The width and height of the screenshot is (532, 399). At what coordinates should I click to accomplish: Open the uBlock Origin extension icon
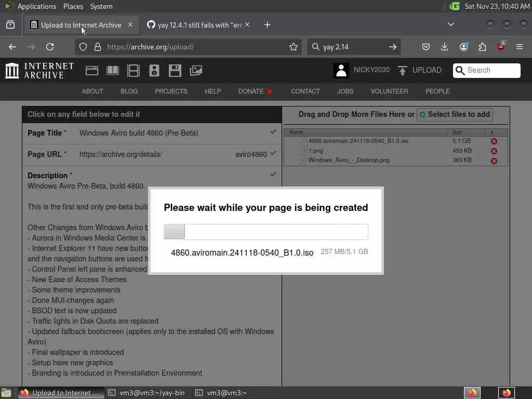click(x=501, y=46)
